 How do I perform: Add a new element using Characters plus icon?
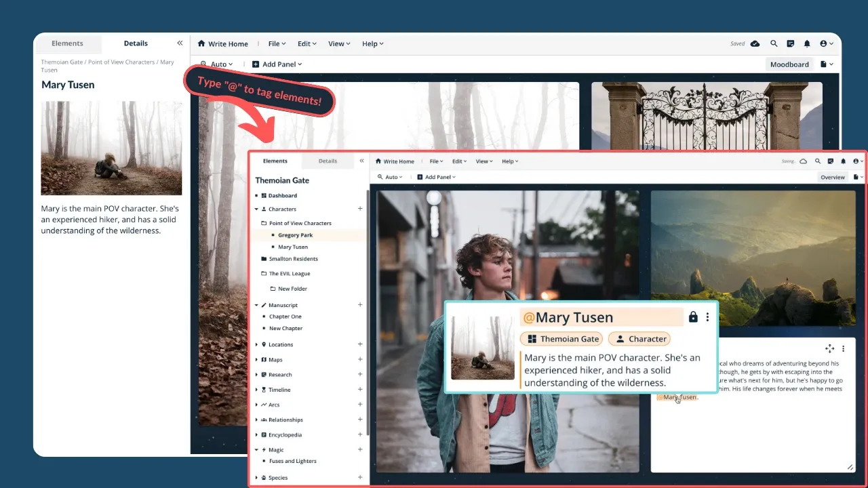[360, 209]
